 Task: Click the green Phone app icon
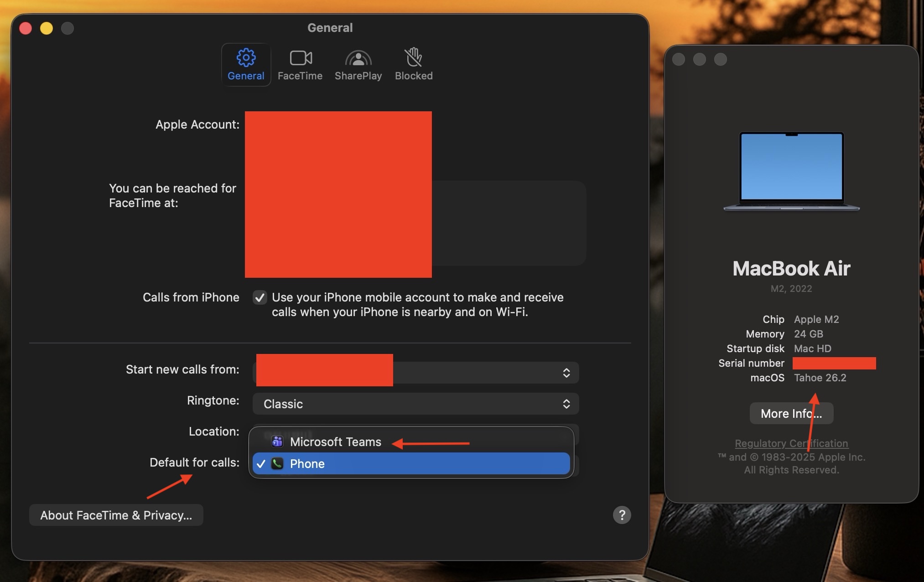point(277,463)
